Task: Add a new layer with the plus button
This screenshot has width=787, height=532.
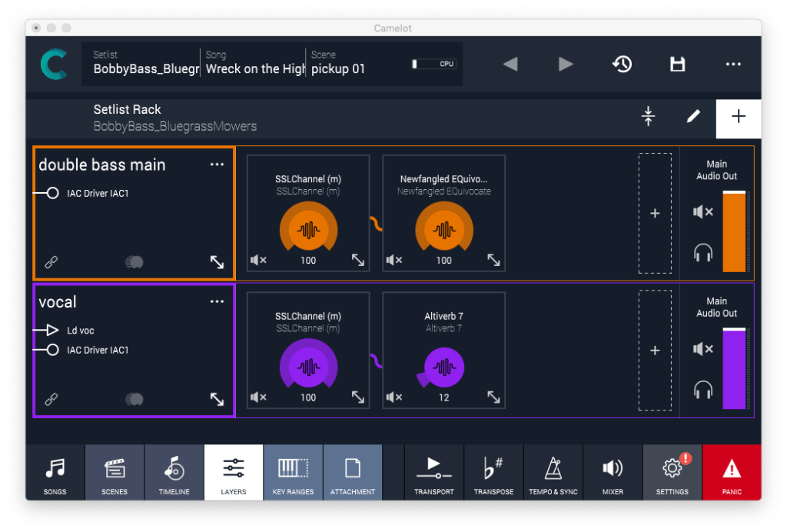Action: 739,118
